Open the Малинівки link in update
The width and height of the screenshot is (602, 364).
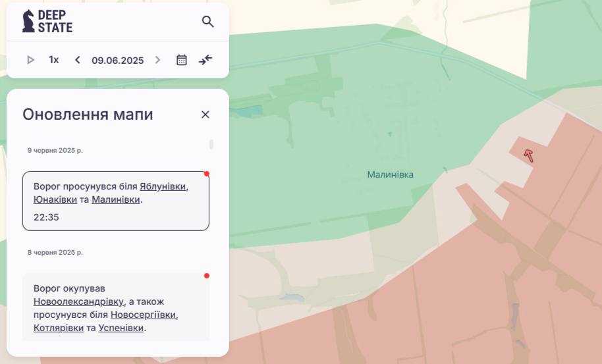115,199
